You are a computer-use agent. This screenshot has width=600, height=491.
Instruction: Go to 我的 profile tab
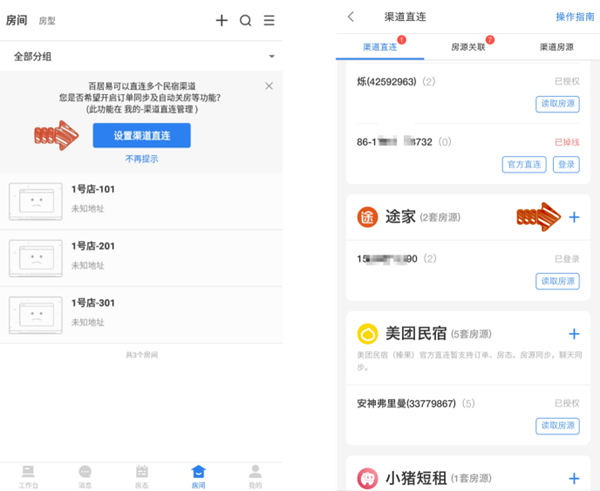tap(255, 476)
